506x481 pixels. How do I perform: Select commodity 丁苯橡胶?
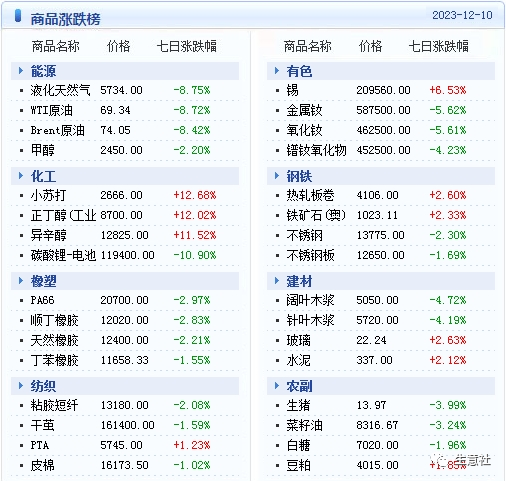[54, 360]
